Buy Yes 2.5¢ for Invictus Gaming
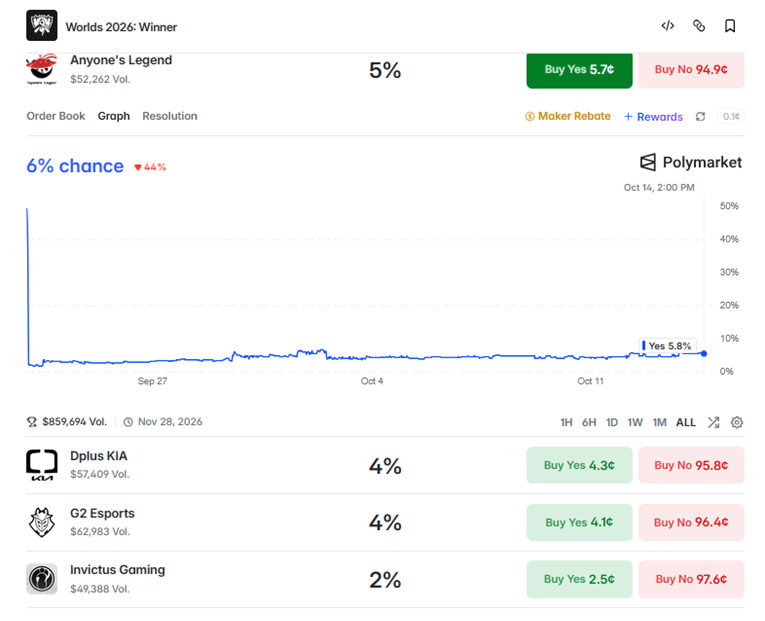The height and width of the screenshot is (621, 765). coord(579,579)
